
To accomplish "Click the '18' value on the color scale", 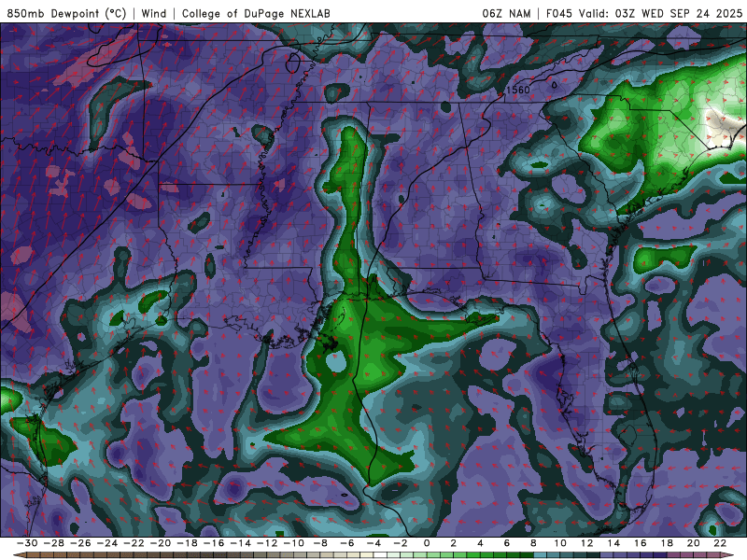I will [667, 543].
